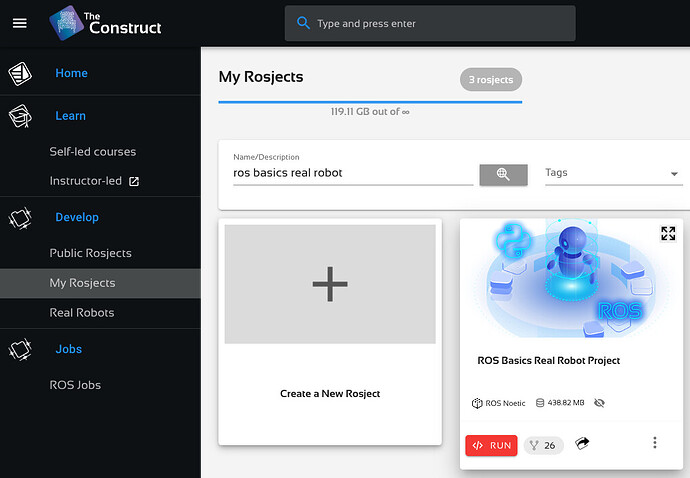Select My Rosjects in the sidebar
690x478 pixels.
pyautogui.click(x=82, y=283)
